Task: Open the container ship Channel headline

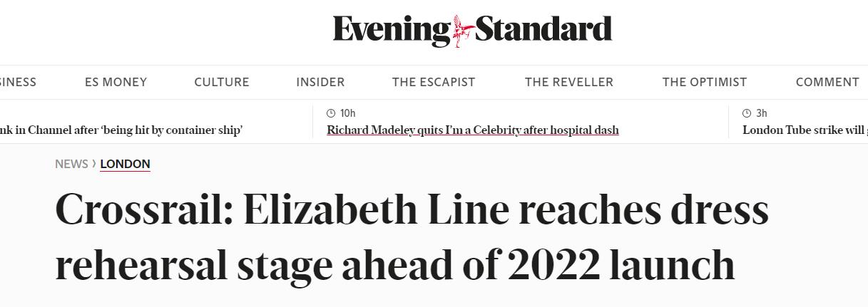Action: (x=121, y=130)
